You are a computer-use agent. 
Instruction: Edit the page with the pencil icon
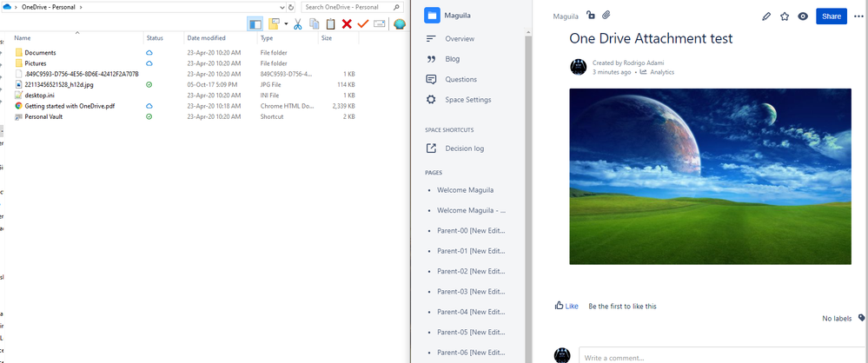pyautogui.click(x=766, y=16)
